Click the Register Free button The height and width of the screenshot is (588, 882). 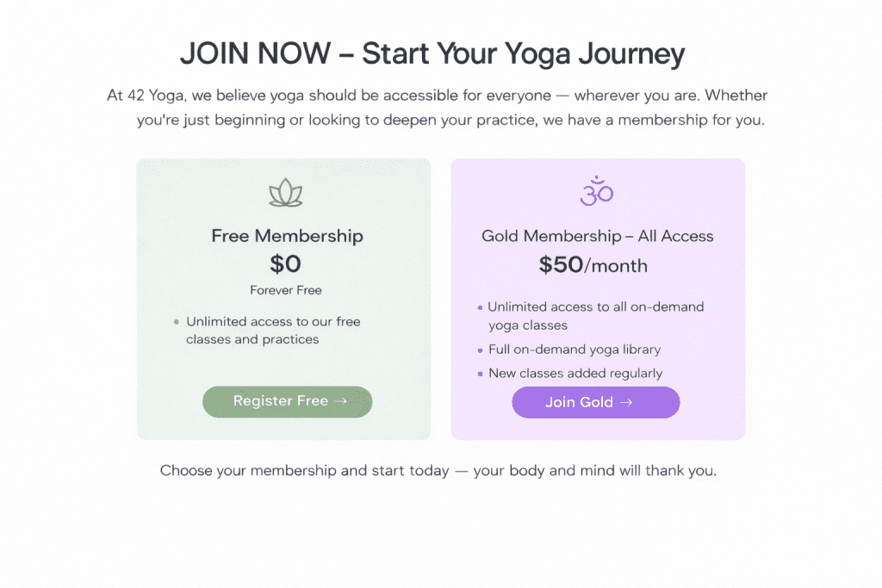[287, 401]
